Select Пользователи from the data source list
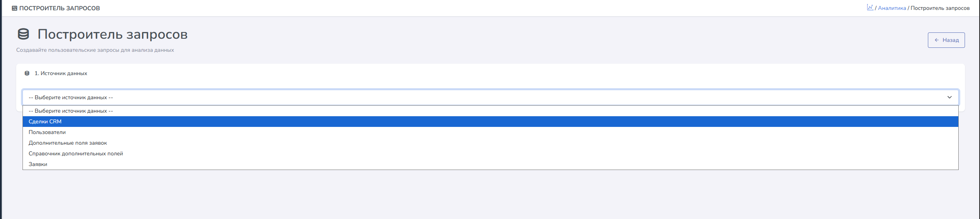This screenshot has height=219, width=980. [x=47, y=132]
